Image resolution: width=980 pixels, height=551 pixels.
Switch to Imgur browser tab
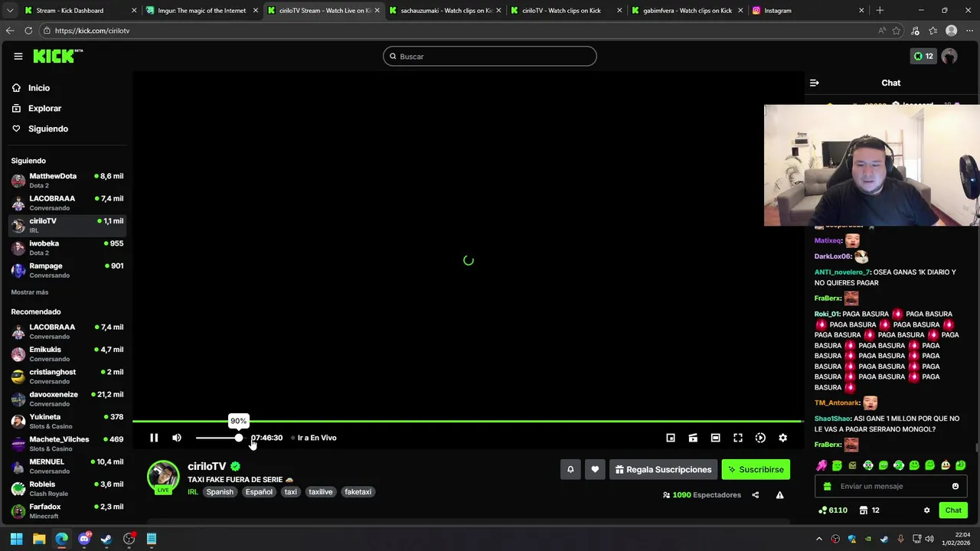tap(202, 11)
